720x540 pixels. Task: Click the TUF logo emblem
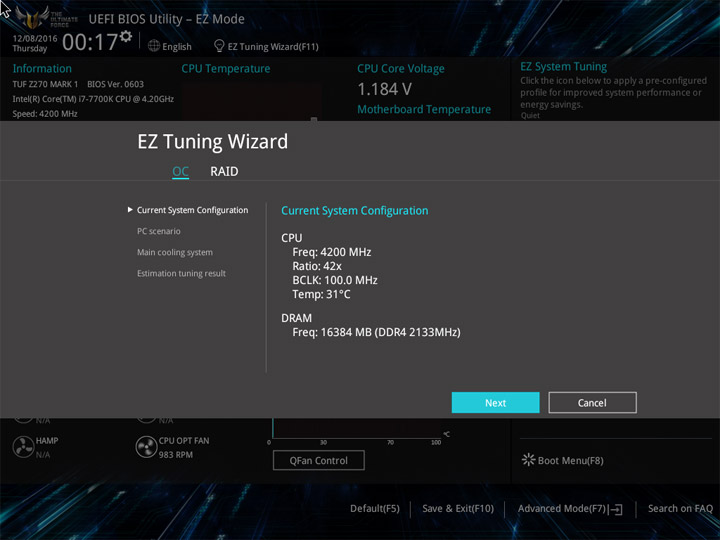tap(32, 18)
